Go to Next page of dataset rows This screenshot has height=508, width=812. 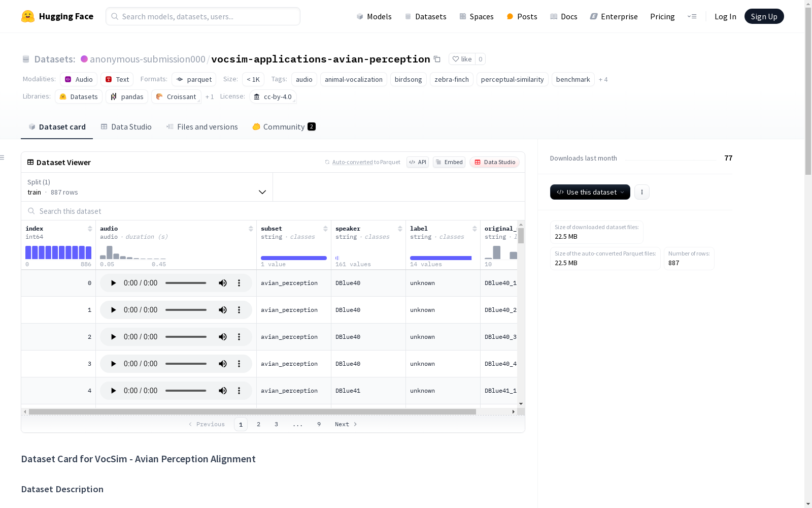click(346, 424)
